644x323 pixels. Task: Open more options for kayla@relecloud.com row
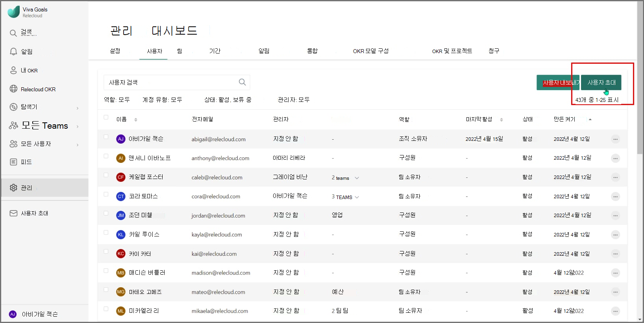(x=615, y=235)
